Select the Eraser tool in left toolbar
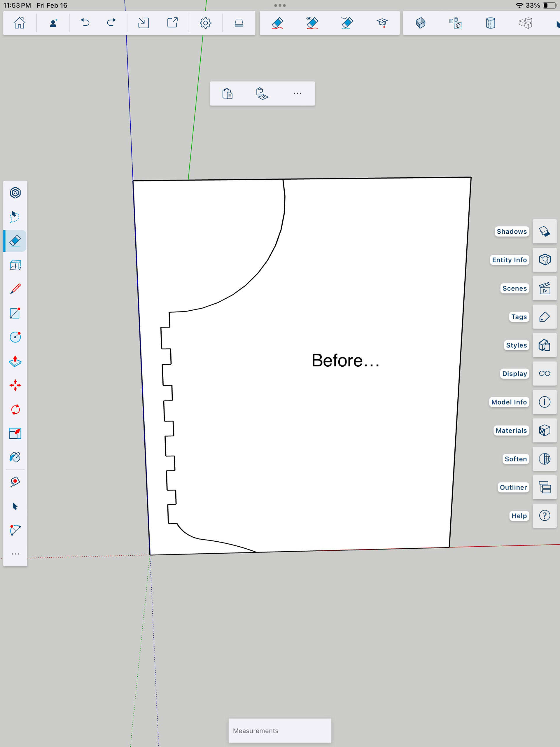The width and height of the screenshot is (560, 747). [15, 241]
